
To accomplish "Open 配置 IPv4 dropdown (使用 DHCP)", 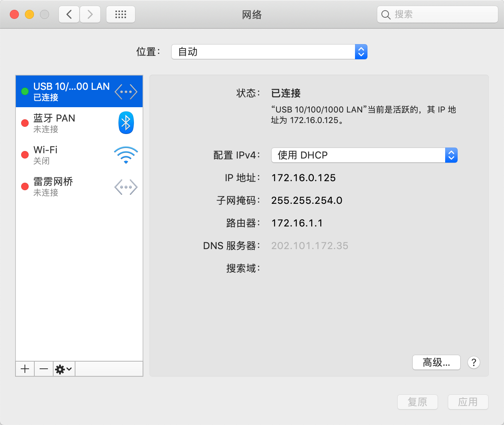I will [x=364, y=155].
